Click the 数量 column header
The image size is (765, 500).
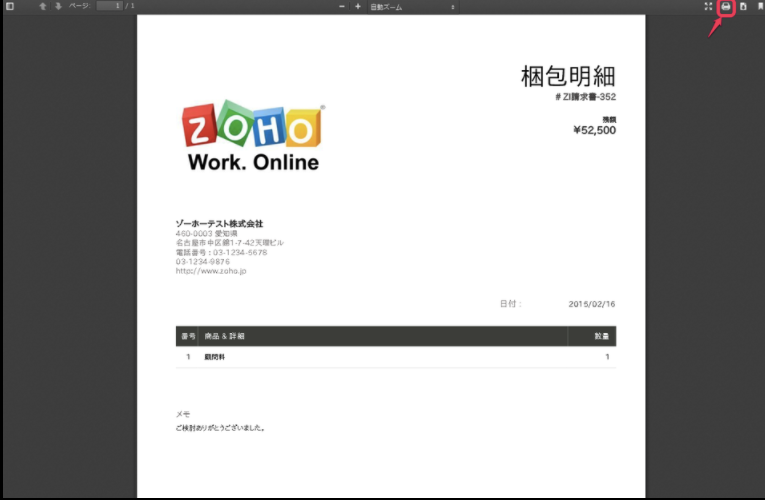pyautogui.click(x=602, y=336)
